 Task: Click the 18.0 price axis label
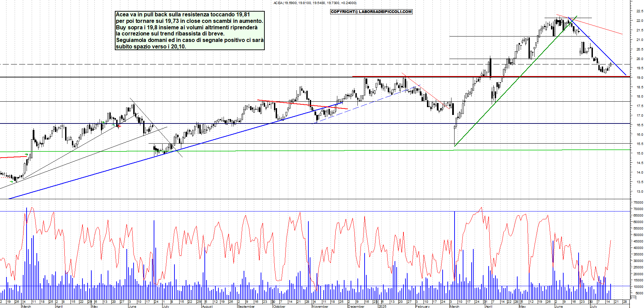point(640,97)
